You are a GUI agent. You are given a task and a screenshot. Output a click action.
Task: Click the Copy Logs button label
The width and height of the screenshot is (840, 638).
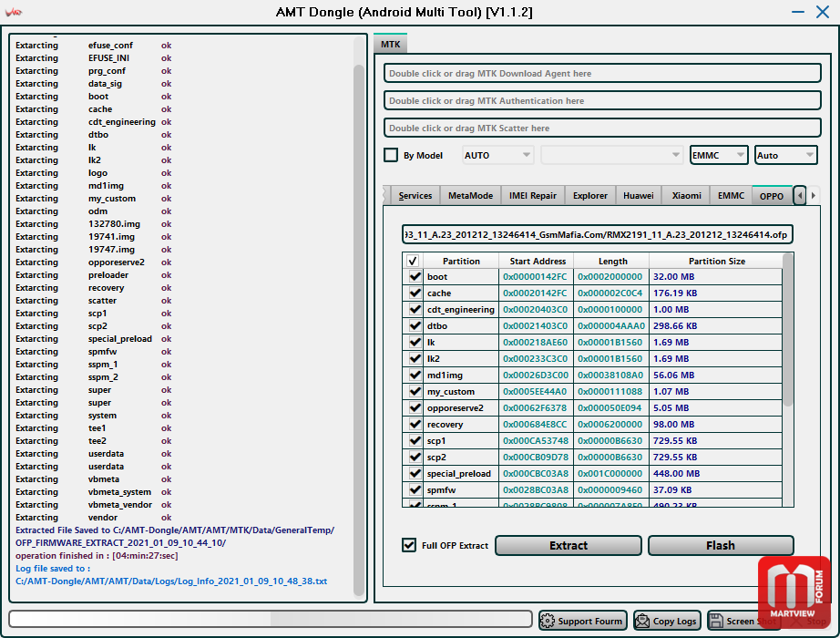674,621
